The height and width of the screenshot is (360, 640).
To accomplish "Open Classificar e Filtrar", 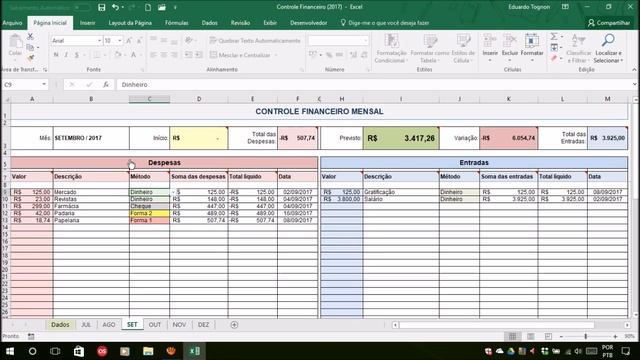I will tap(578, 48).
